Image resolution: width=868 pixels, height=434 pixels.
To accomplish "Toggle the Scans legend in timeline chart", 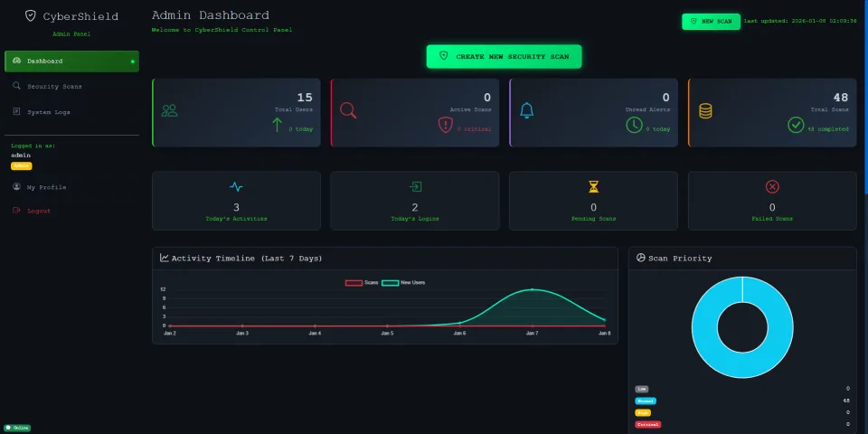I will coord(362,283).
